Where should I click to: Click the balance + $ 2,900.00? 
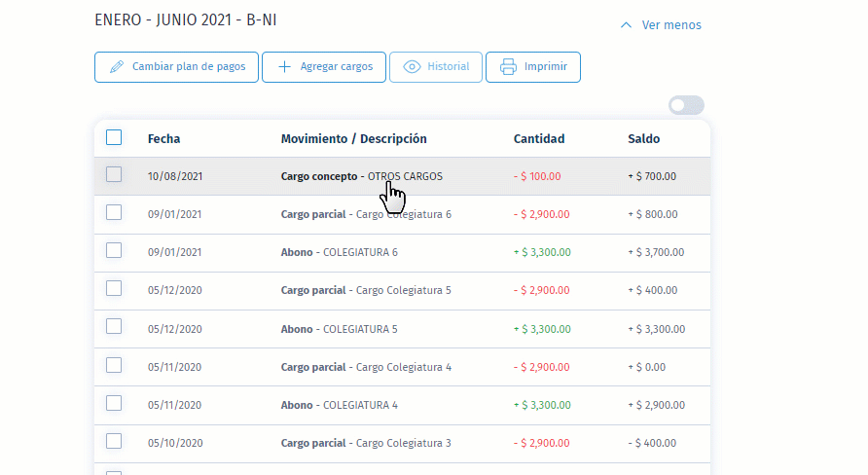[657, 405]
